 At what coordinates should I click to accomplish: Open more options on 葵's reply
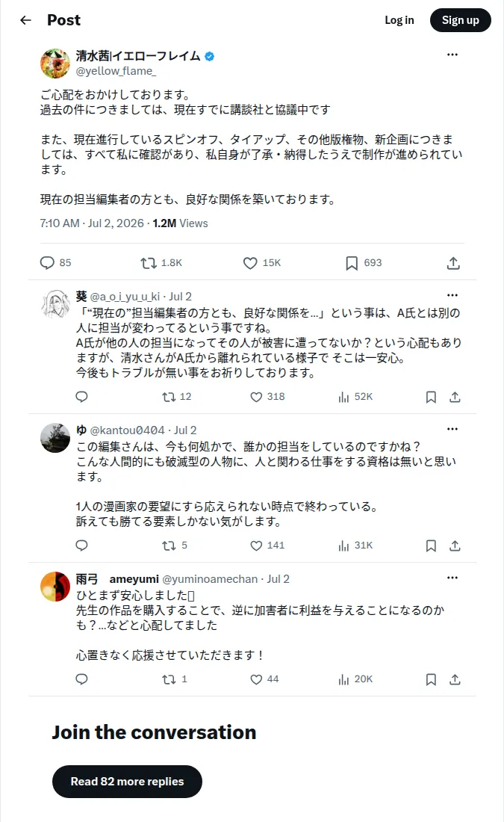click(452, 295)
